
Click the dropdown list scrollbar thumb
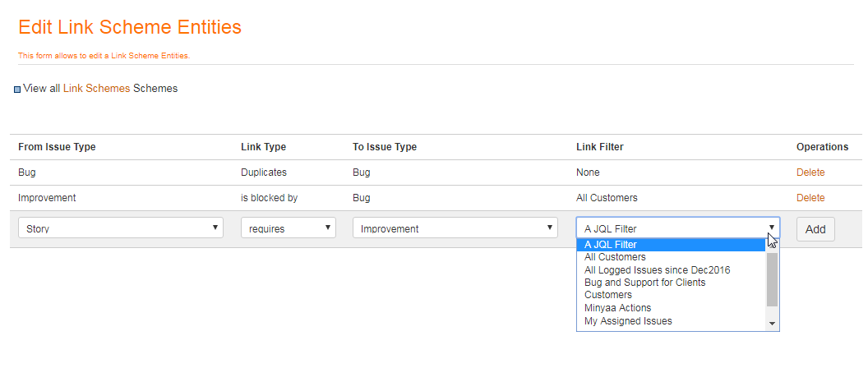772,279
